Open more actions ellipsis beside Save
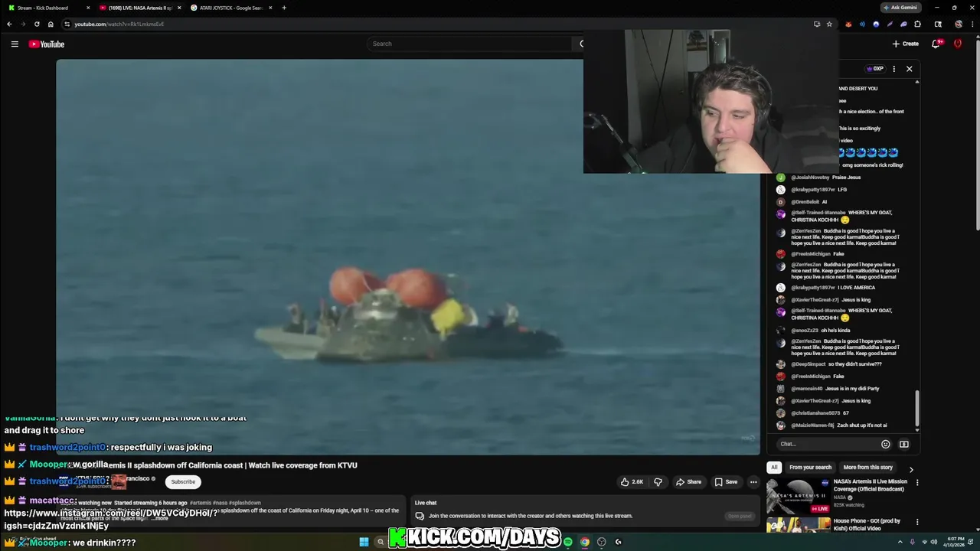 tap(753, 482)
